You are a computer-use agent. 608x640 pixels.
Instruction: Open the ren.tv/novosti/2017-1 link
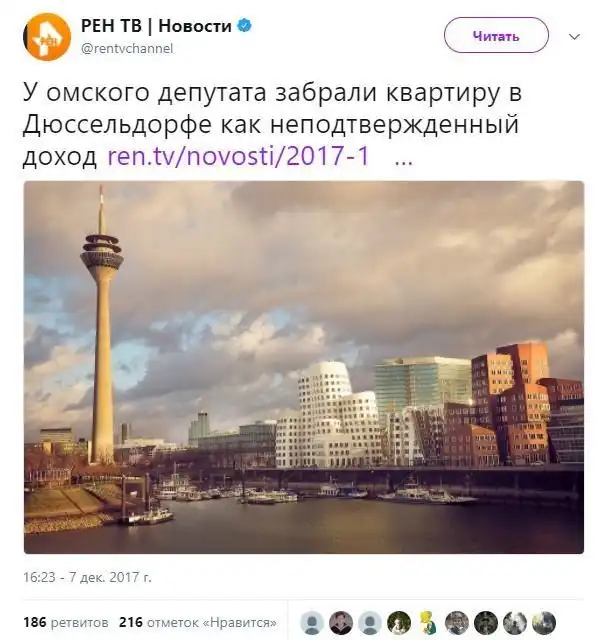pyautogui.click(x=238, y=156)
